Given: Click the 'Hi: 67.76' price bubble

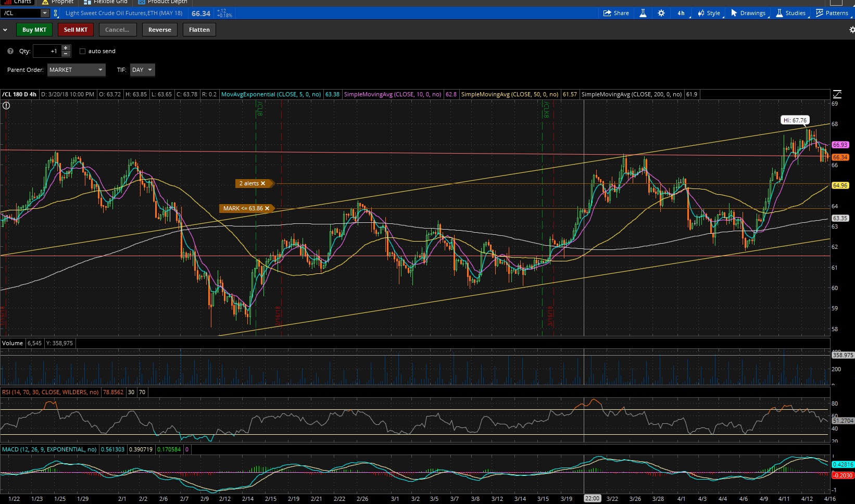Looking at the screenshot, I should tap(795, 120).
